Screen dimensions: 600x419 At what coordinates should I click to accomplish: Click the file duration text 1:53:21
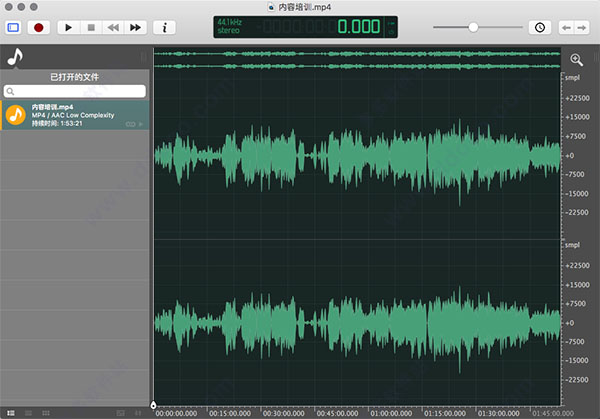point(71,124)
